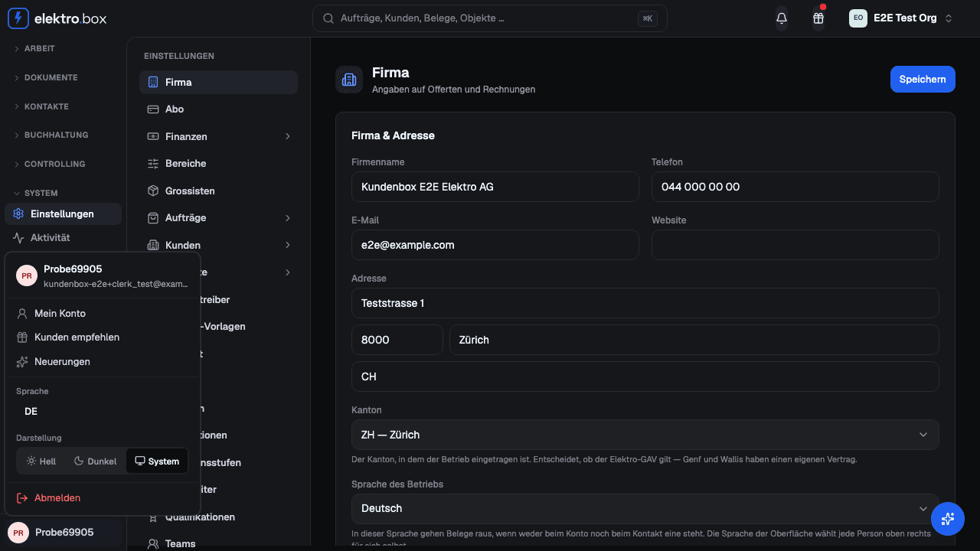This screenshot has height=551, width=980.
Task: Click the Finanzen banknote icon
Action: pyautogui.click(x=152, y=136)
